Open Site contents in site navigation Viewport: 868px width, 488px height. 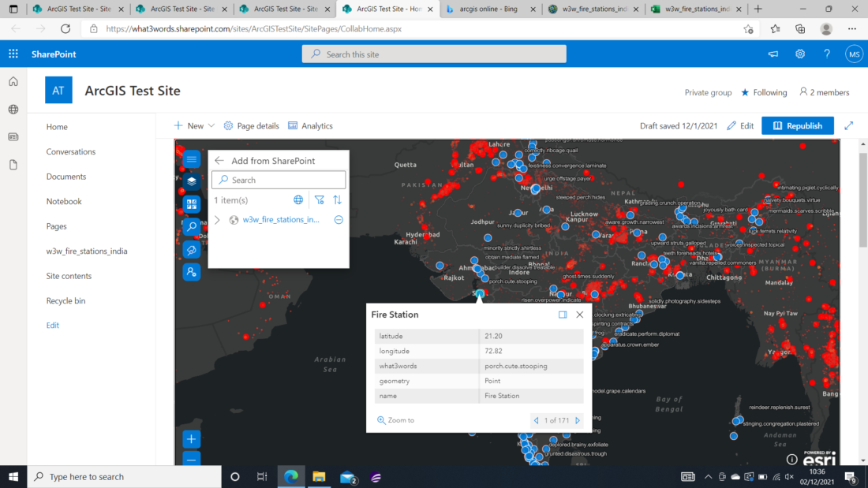click(x=69, y=276)
